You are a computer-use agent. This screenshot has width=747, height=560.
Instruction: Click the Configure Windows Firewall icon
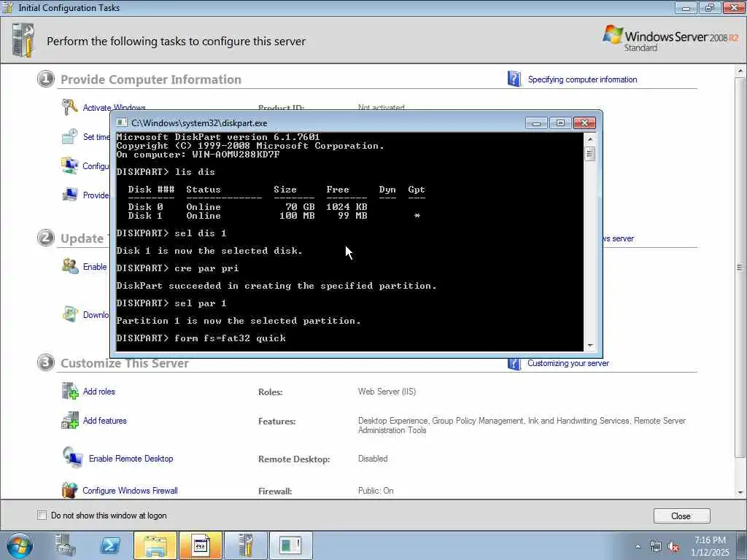coord(69,490)
